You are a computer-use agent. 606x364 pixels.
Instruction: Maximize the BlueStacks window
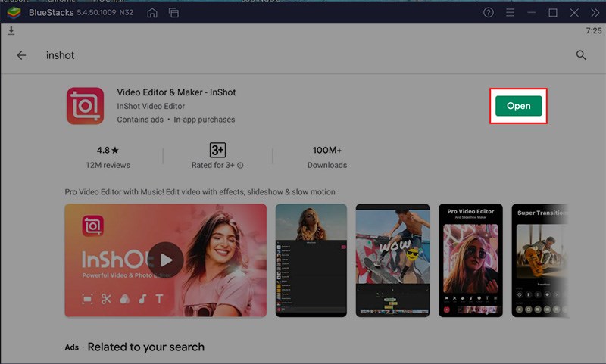[553, 13]
